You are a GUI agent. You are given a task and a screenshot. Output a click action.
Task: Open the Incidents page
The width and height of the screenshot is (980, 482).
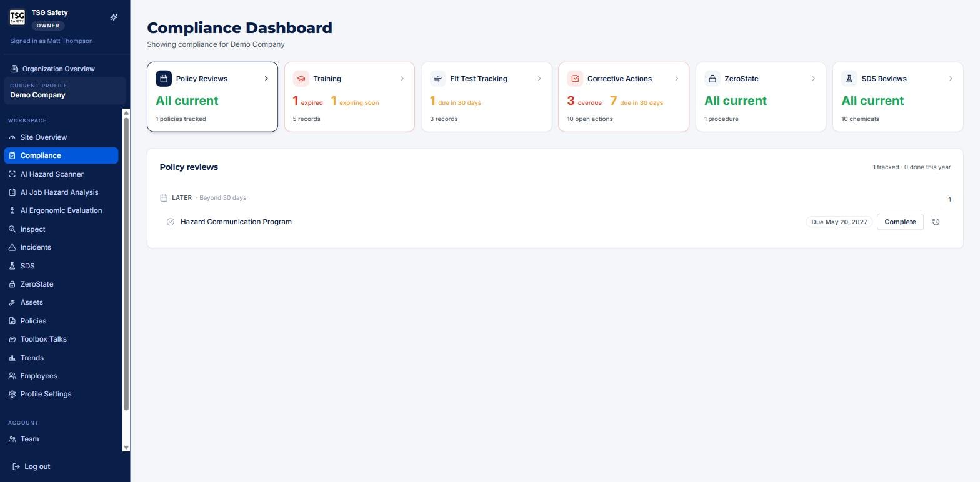pos(61,247)
